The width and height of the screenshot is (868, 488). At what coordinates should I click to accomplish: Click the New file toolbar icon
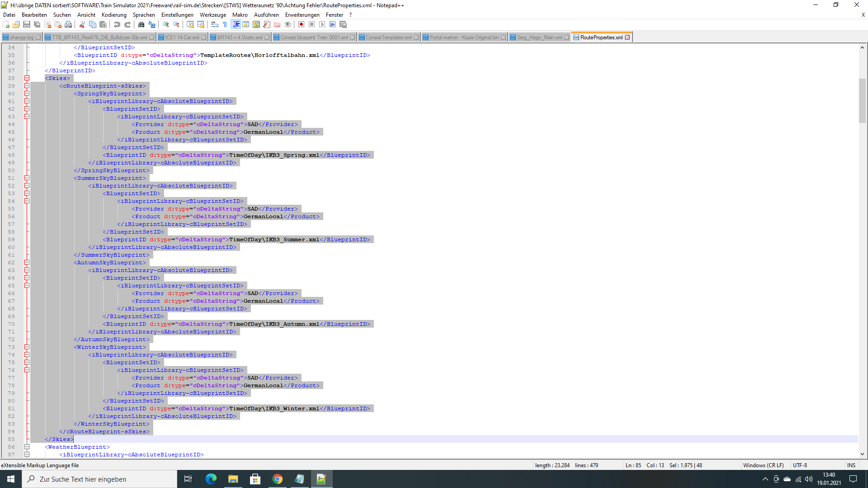pyautogui.click(x=6, y=24)
